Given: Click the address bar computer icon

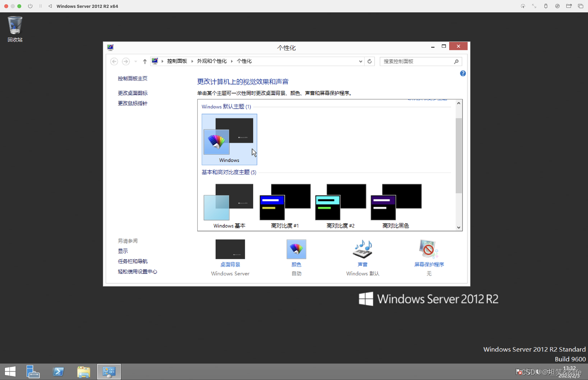Looking at the screenshot, I should (x=155, y=61).
